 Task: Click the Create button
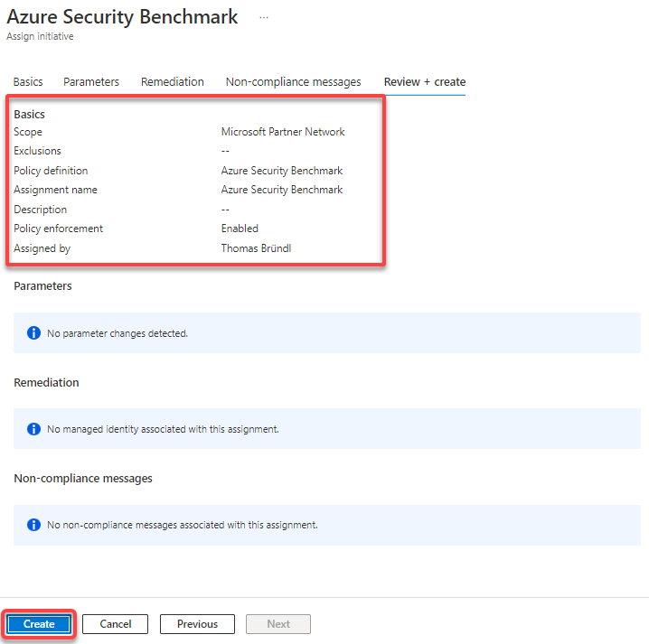pyautogui.click(x=39, y=624)
